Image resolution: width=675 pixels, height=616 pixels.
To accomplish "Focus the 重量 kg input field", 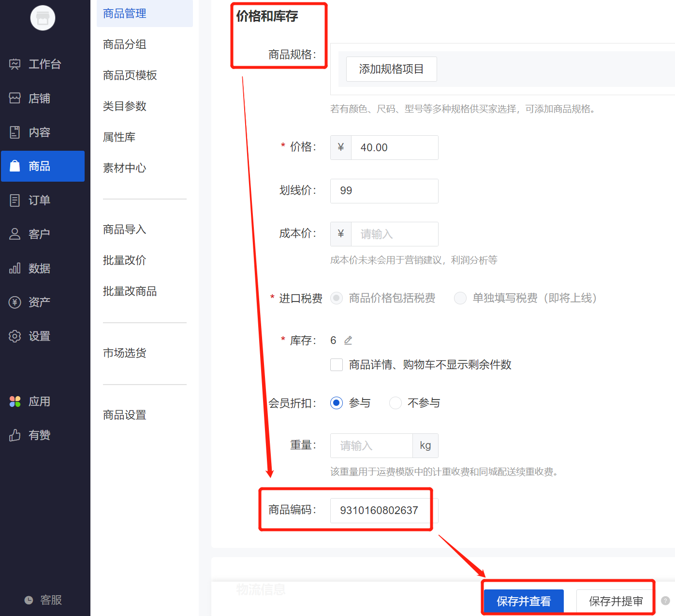I will [371, 445].
